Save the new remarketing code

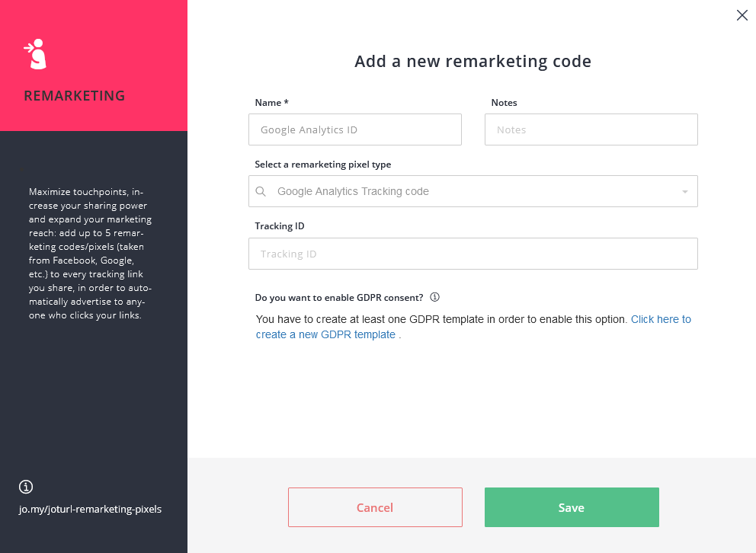pos(572,507)
